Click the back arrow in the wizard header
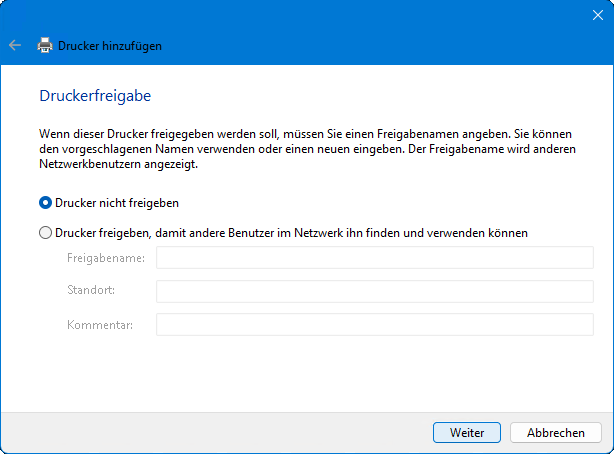The height and width of the screenshot is (454, 614). pyautogui.click(x=14, y=45)
